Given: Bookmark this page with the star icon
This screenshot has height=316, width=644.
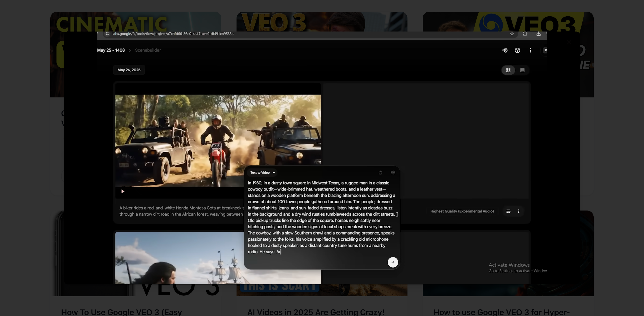Looking at the screenshot, I should pos(512,34).
